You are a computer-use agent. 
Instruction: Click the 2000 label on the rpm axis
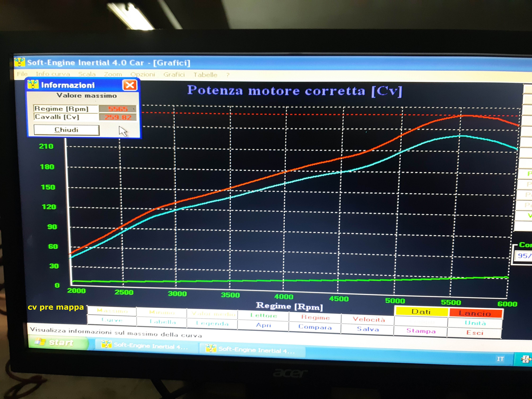76,291
